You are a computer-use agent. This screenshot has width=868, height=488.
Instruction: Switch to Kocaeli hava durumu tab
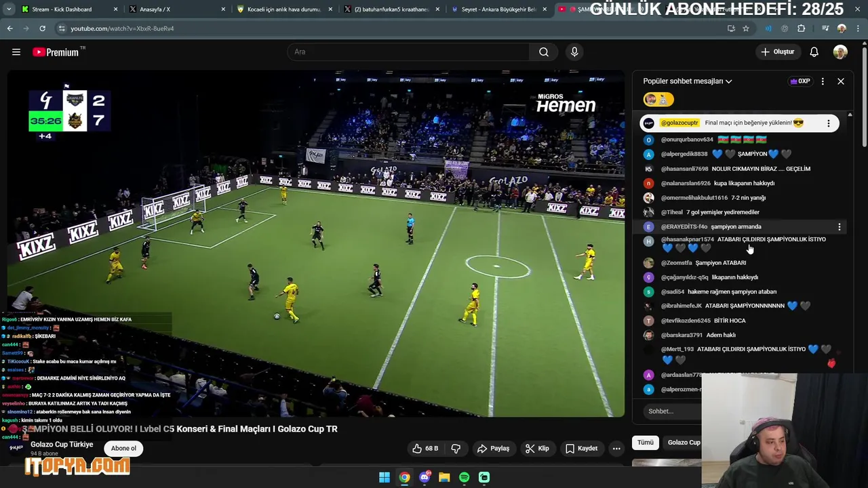285,9
